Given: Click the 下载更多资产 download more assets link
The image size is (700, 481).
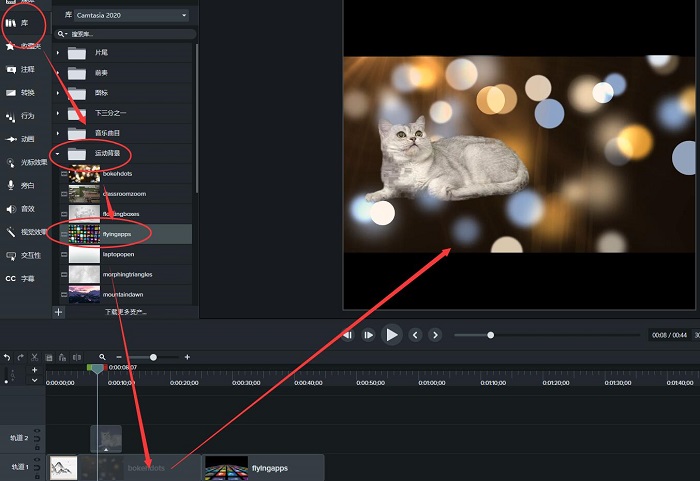Looking at the screenshot, I should pyautogui.click(x=126, y=312).
